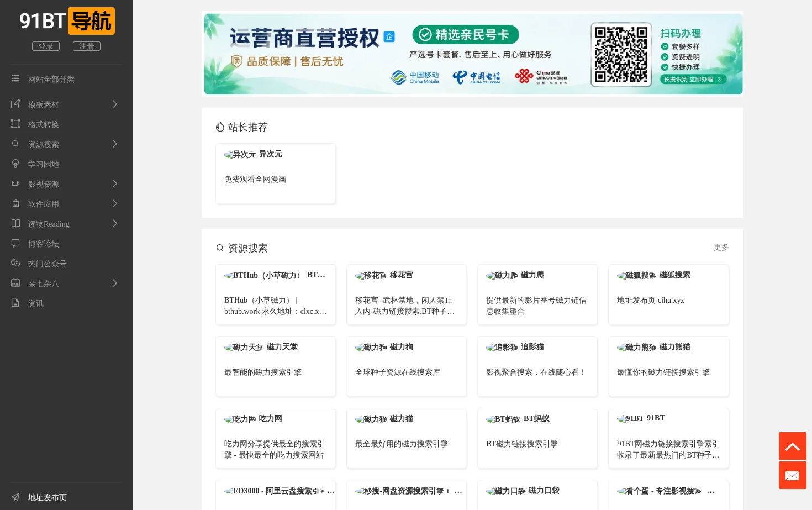
Task: Click the sale tag icon beside 杂七杂八
Action: point(15,283)
